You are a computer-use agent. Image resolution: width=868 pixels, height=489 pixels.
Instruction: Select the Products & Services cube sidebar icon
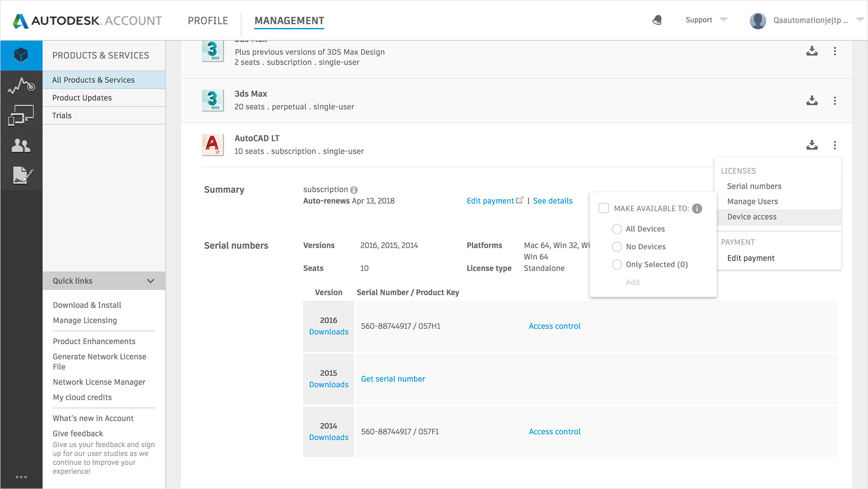pos(21,56)
